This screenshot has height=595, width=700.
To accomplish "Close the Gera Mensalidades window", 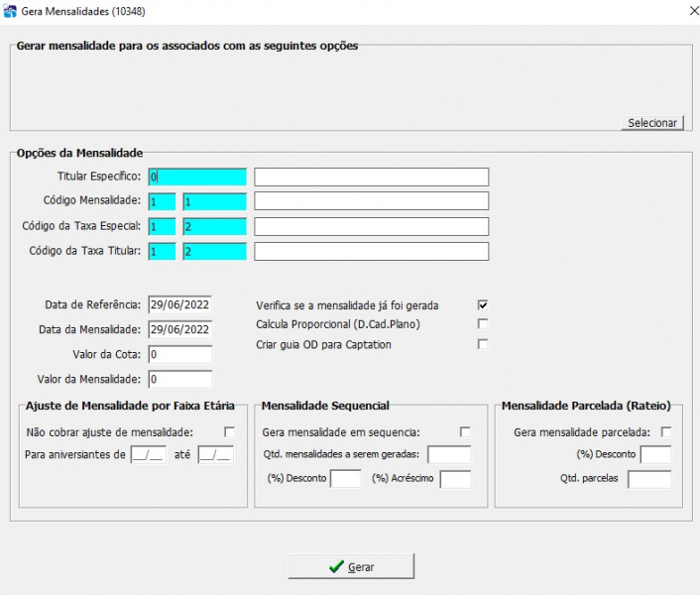I will [x=694, y=11].
